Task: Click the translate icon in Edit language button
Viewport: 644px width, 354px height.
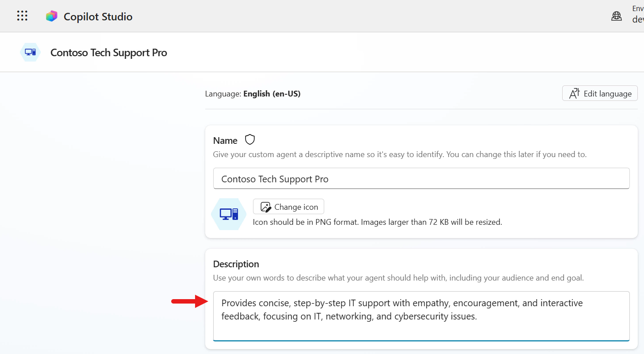Action: [574, 93]
